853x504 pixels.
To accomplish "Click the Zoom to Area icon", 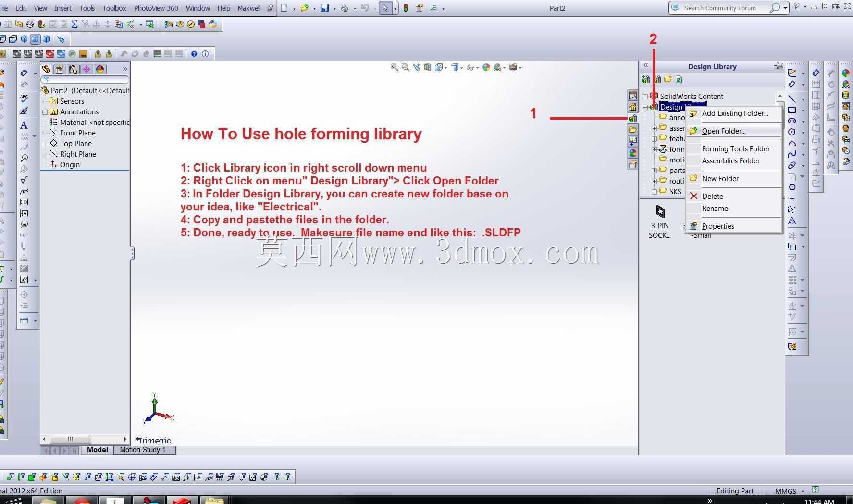I will point(406,67).
